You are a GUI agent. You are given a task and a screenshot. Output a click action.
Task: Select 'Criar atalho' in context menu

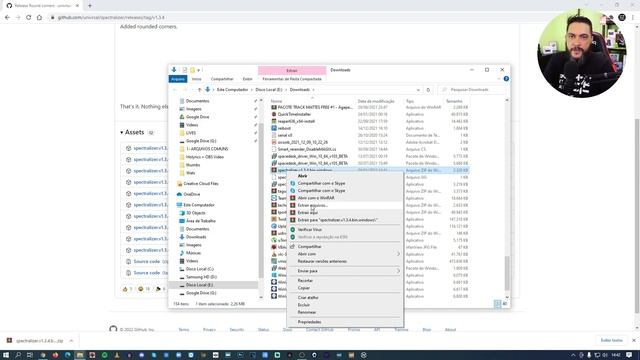coord(308,298)
